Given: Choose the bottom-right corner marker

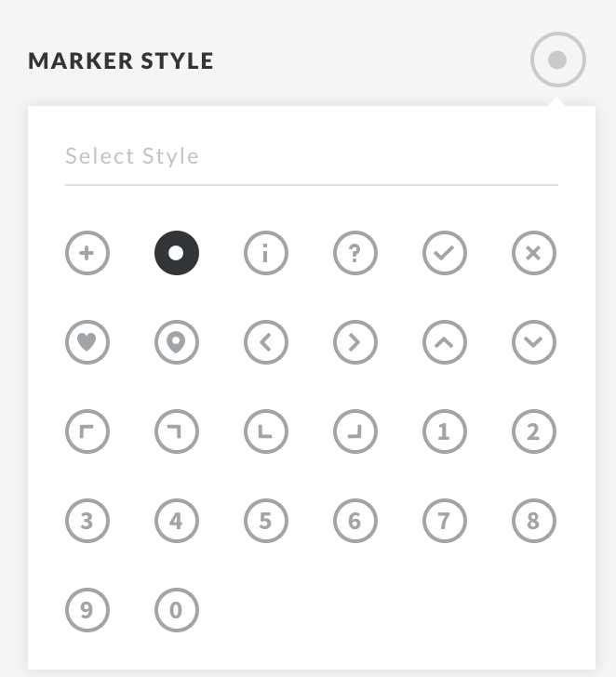Looking at the screenshot, I should pos(355,431).
